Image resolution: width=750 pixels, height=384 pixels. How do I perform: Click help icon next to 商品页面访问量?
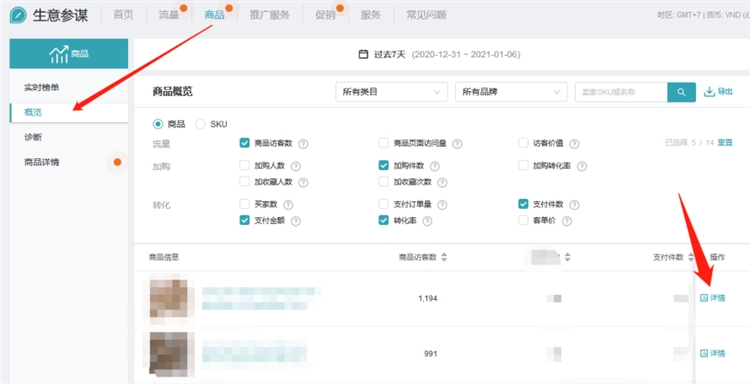(457, 143)
